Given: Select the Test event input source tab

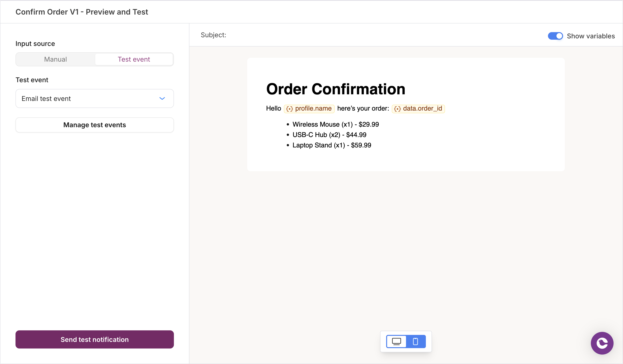Looking at the screenshot, I should pyautogui.click(x=134, y=59).
